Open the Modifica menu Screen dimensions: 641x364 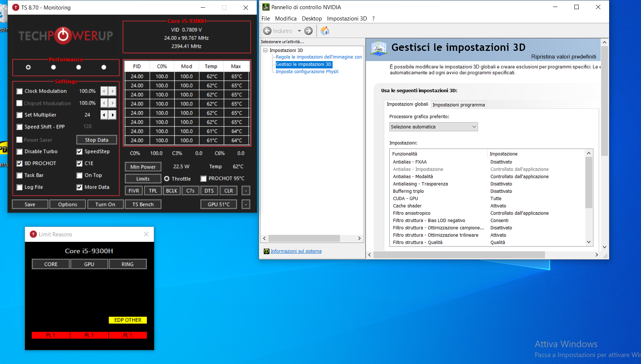tap(286, 18)
